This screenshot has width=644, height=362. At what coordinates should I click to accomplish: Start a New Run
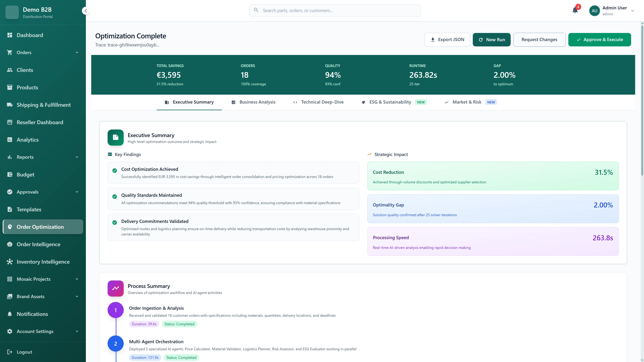click(492, 40)
